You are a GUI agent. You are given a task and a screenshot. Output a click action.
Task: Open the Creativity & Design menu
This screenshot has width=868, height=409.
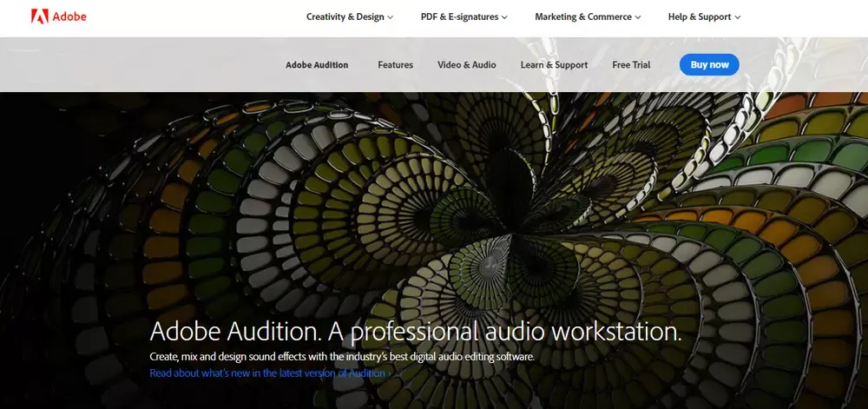345,16
